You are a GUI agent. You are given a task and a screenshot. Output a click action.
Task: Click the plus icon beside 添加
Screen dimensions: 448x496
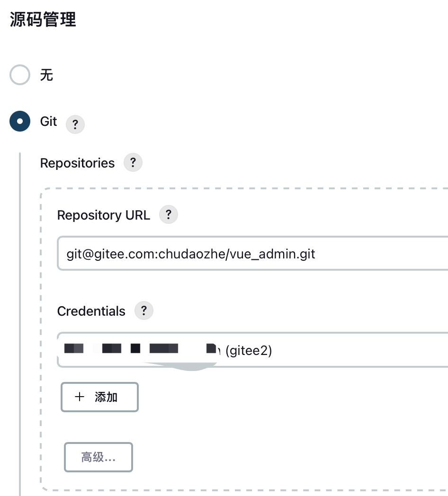[80, 397]
